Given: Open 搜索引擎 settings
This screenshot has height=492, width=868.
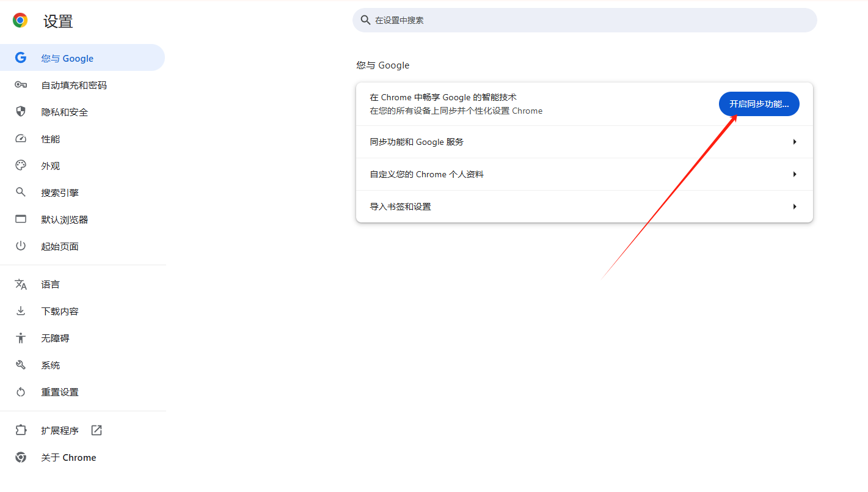Looking at the screenshot, I should (x=82, y=193).
